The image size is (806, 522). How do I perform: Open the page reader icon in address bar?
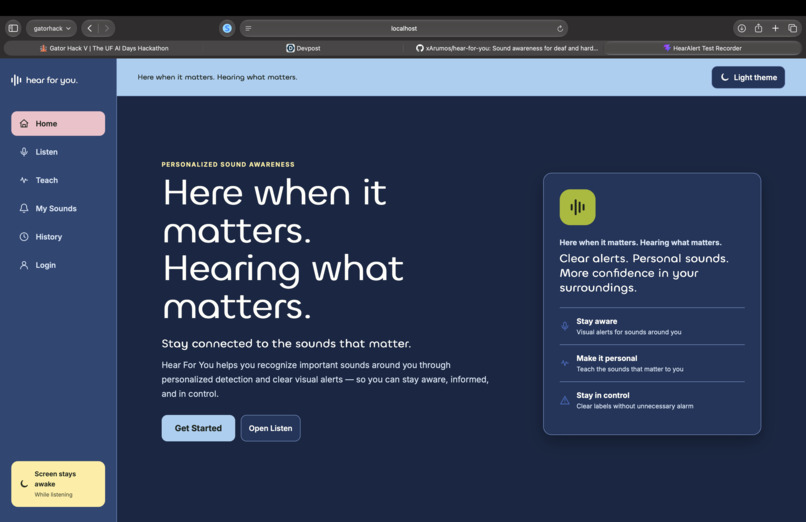pos(248,28)
